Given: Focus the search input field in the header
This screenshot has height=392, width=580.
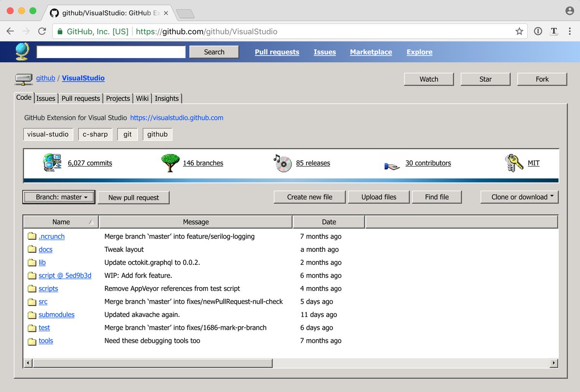Looking at the screenshot, I should click(111, 52).
